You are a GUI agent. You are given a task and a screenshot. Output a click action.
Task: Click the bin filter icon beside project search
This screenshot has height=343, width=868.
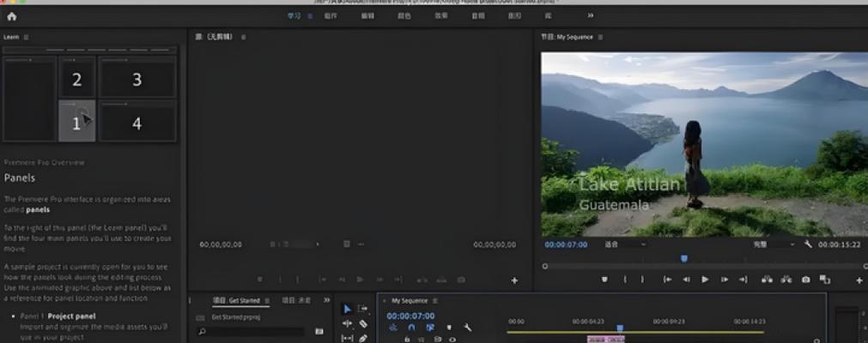coord(319,331)
